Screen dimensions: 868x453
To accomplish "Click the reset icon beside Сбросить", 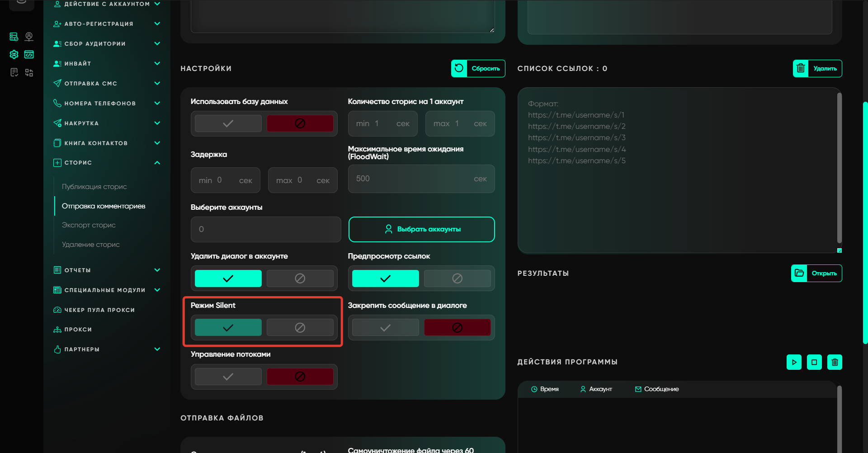I will [x=459, y=68].
